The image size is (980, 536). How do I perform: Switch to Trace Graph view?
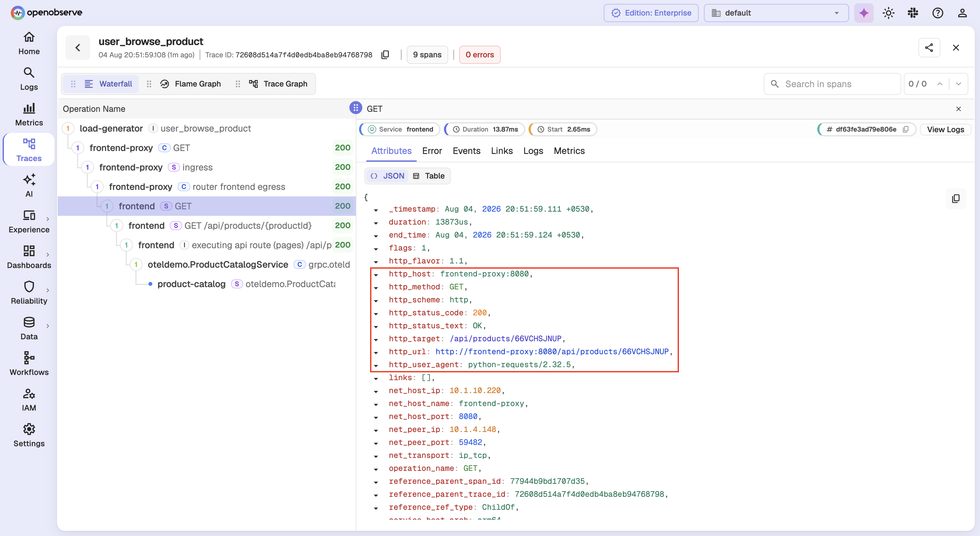click(x=278, y=84)
